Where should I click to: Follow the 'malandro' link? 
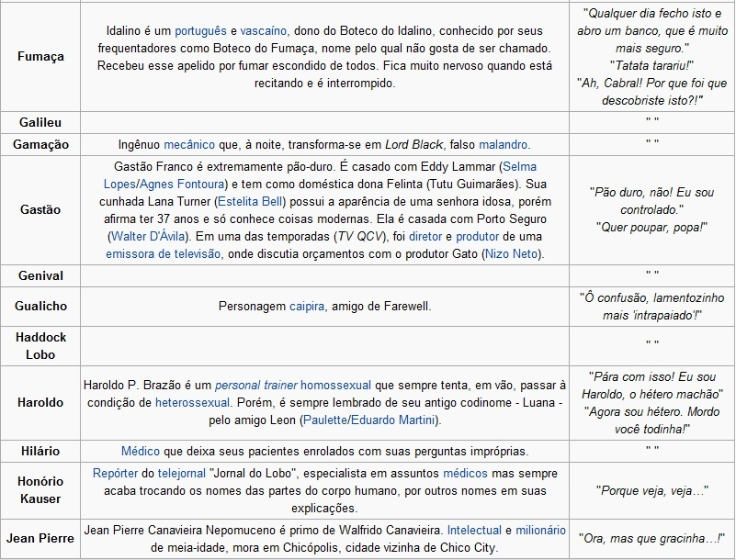click(504, 144)
